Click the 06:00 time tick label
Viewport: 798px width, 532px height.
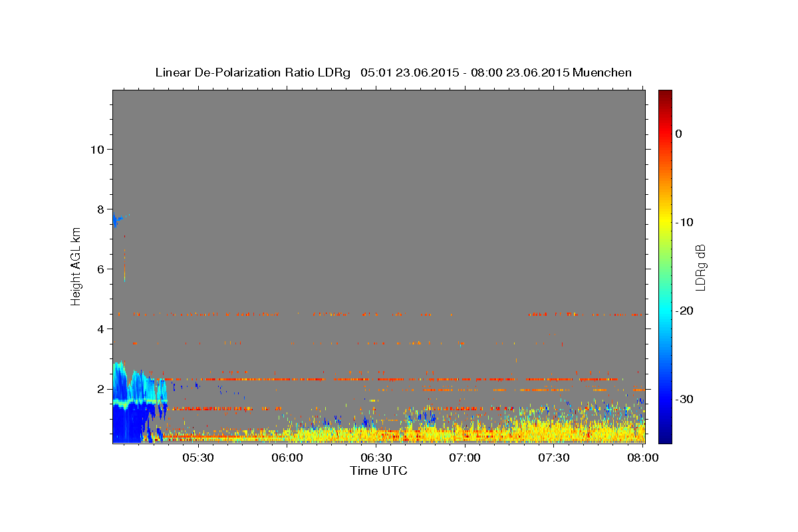(x=287, y=458)
